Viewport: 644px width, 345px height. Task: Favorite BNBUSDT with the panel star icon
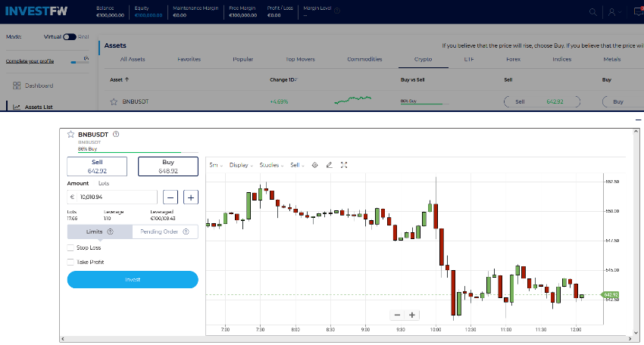click(71, 134)
